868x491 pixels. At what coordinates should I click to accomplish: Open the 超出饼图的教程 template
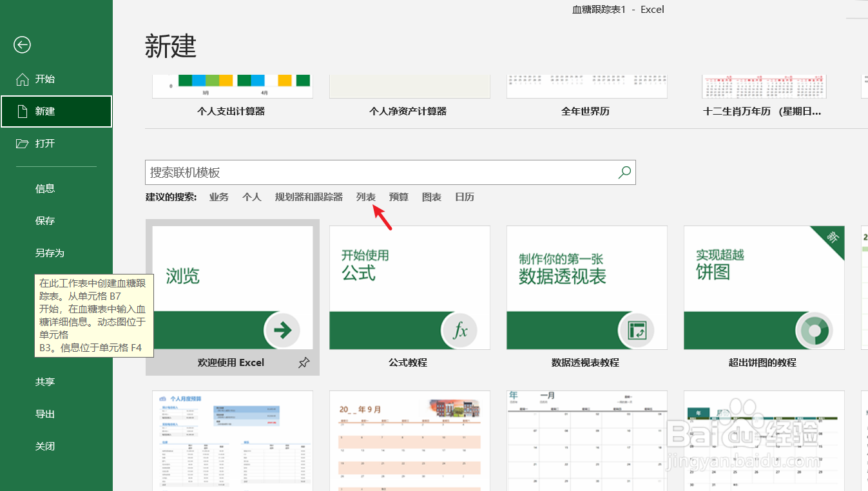click(764, 298)
